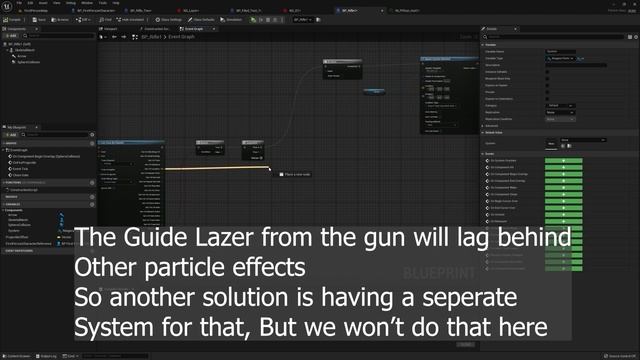Collapse the Components variable group
The width and height of the screenshot is (640, 360).
pyautogui.click(x=3, y=210)
